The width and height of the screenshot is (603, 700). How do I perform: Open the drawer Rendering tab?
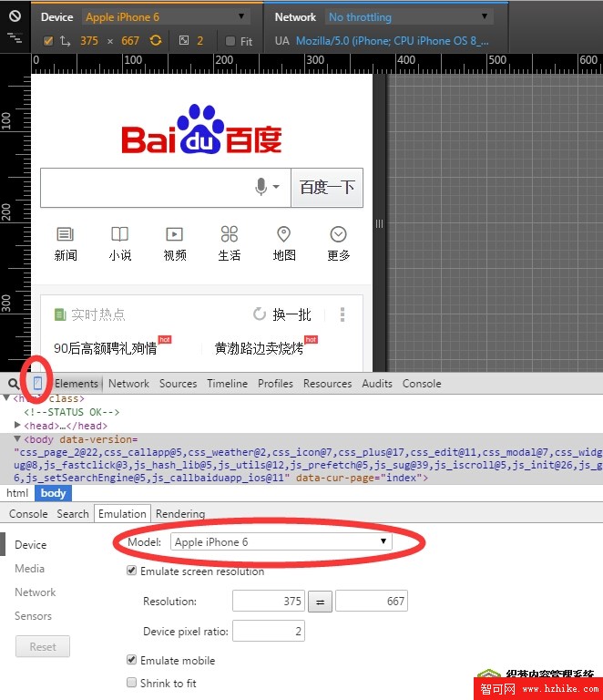180,514
